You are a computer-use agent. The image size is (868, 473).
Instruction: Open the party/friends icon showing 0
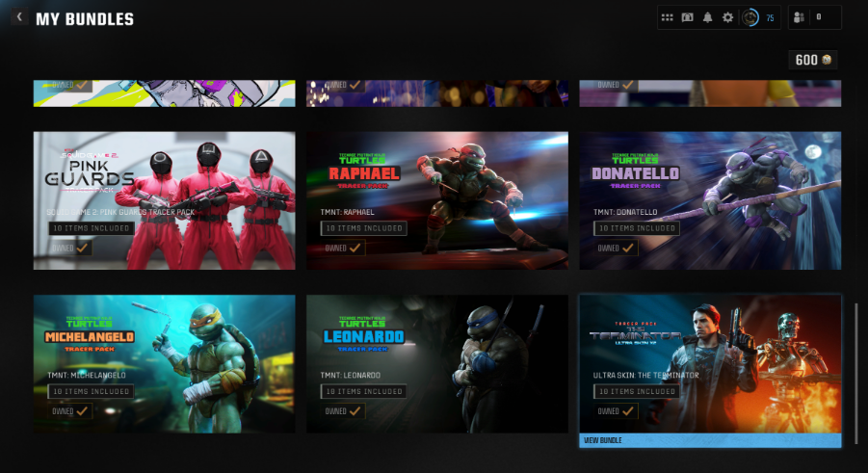pyautogui.click(x=799, y=17)
